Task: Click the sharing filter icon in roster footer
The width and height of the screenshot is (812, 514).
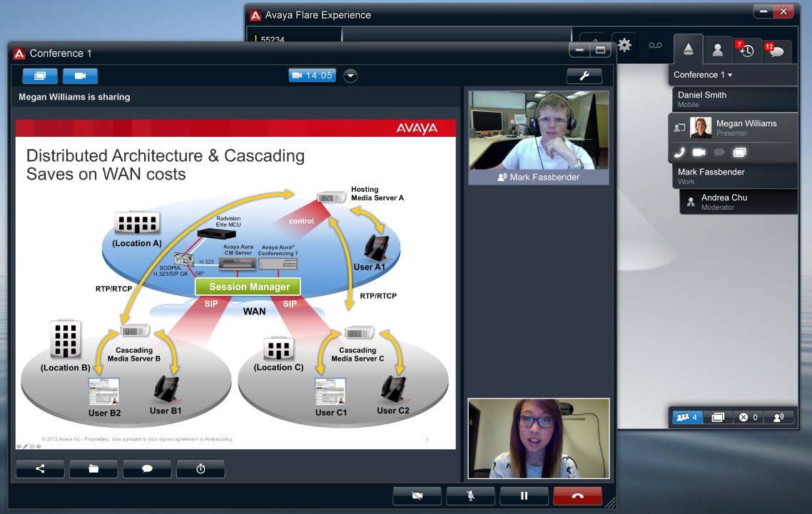Action: [x=718, y=417]
